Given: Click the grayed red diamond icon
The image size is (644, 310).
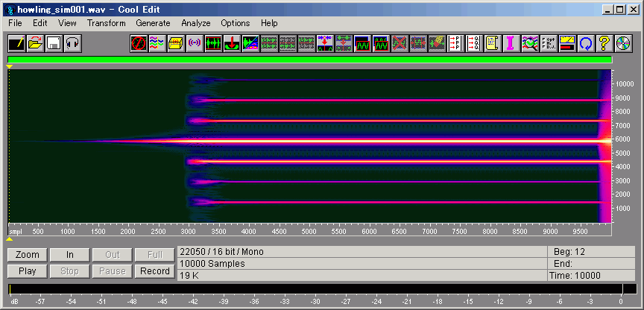Looking at the screenshot, I should (344, 43).
